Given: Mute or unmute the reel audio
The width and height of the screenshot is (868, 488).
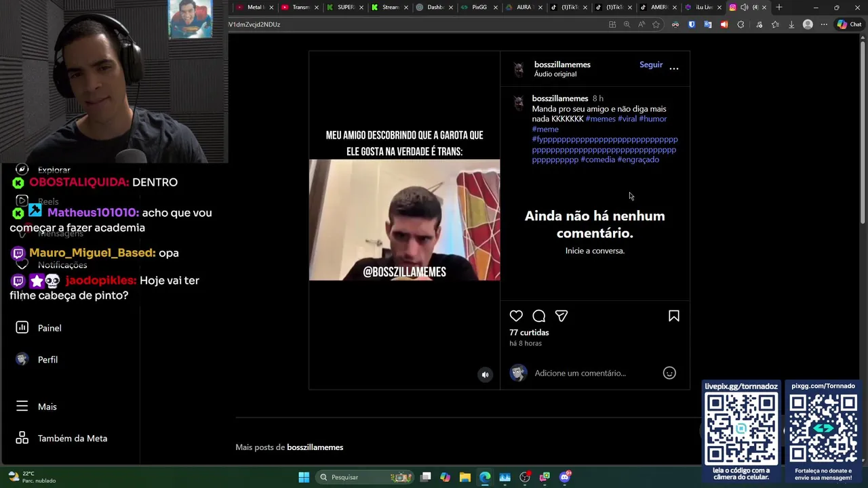Looking at the screenshot, I should (x=485, y=374).
